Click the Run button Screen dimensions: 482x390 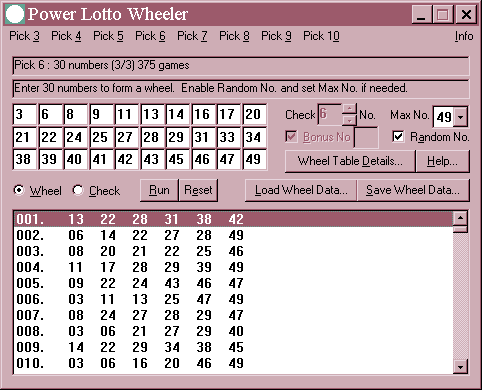coord(159,190)
